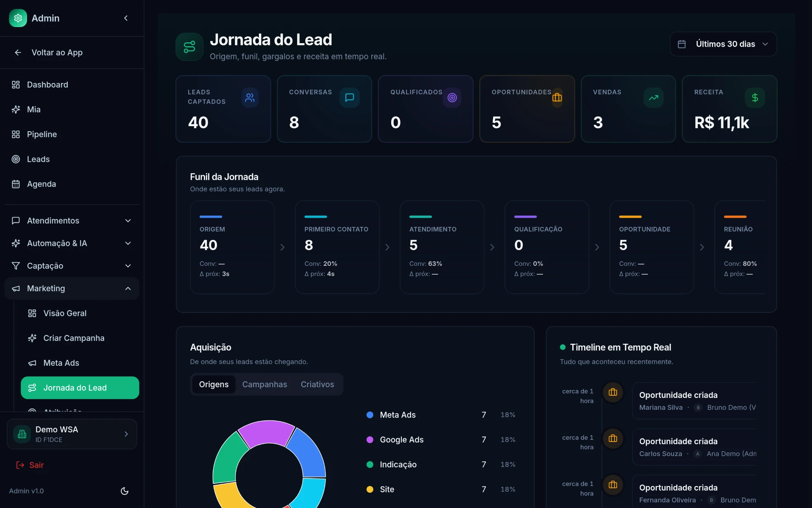This screenshot has width=812, height=508.
Task: Click the Automação & IA sparkle icon
Action: coord(16,243)
